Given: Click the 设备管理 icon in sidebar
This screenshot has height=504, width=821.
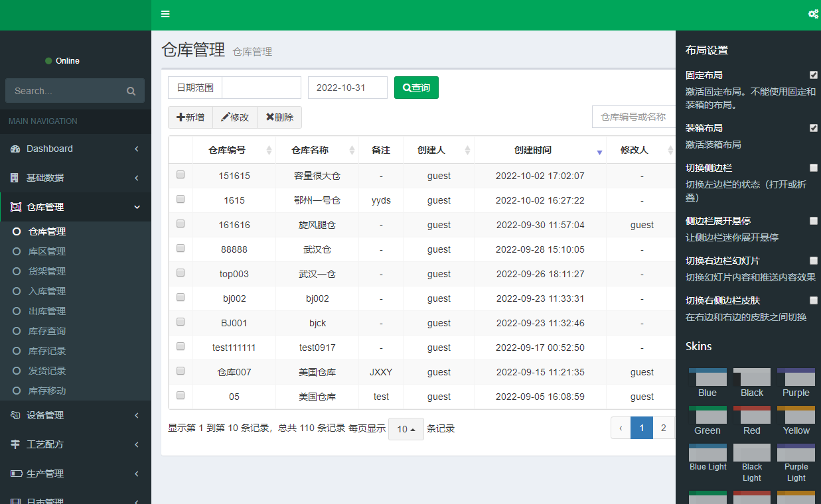Looking at the screenshot, I should (15, 415).
